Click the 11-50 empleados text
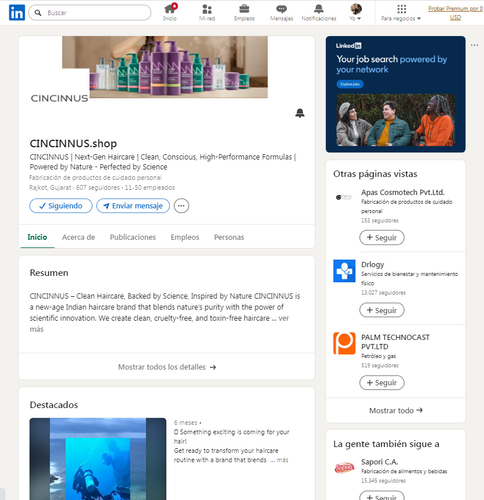This screenshot has width=484, height=500. [x=150, y=188]
